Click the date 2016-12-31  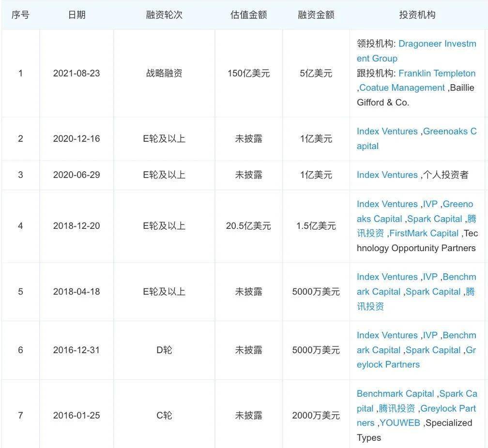[76, 350]
